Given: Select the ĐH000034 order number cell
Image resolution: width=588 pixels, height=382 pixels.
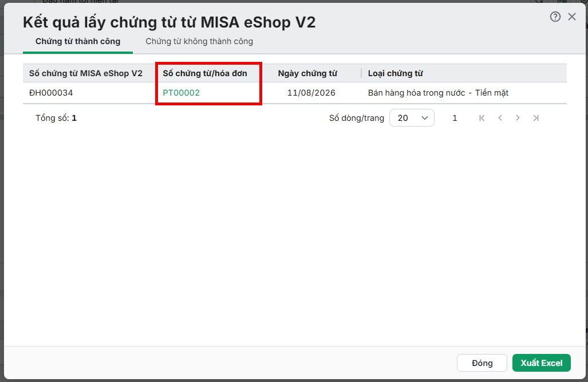Looking at the screenshot, I should [x=51, y=93].
